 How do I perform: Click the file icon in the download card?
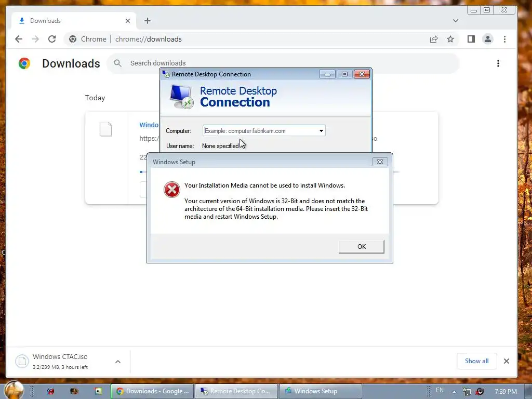[x=105, y=129]
